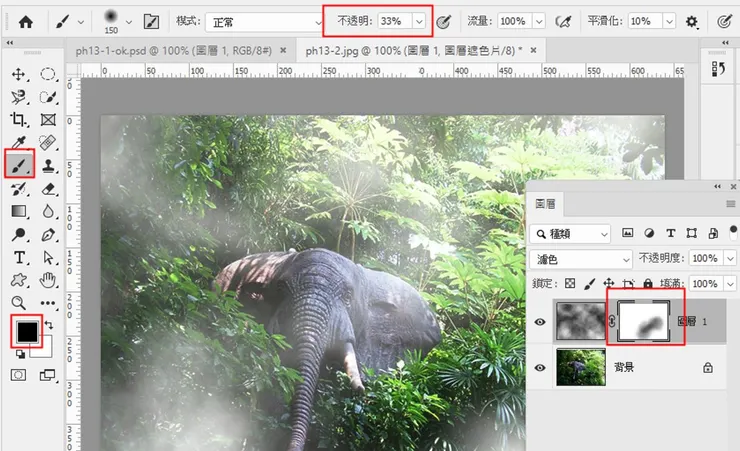Select the Frame tool
Viewport: 740px width, 451px height.
click(48, 119)
